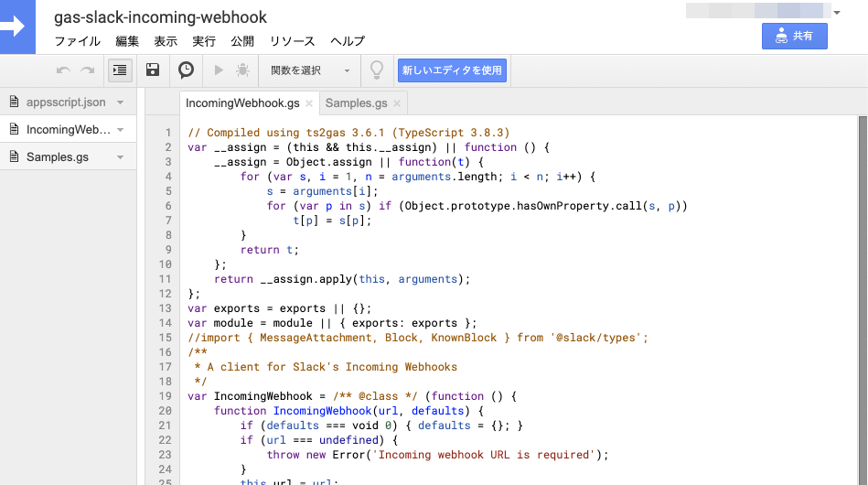This screenshot has height=485, width=868.
Task: Run the selected function
Action: coord(219,70)
